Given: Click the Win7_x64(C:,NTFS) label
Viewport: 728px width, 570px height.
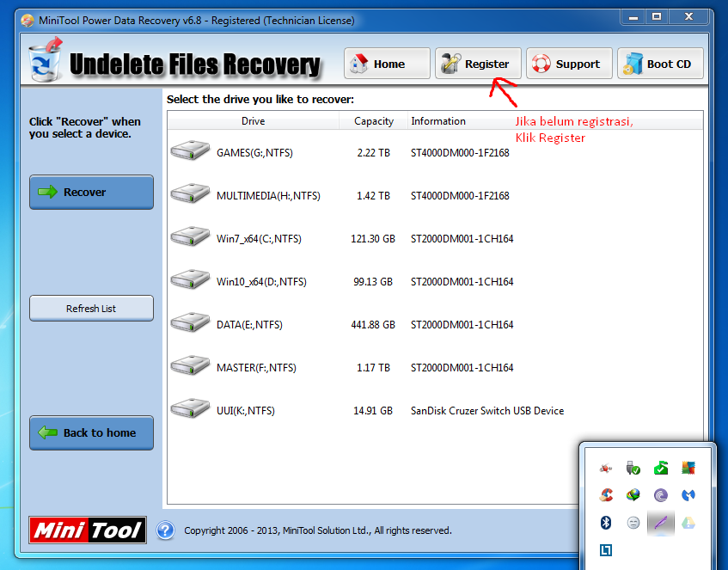Looking at the screenshot, I should [x=259, y=239].
